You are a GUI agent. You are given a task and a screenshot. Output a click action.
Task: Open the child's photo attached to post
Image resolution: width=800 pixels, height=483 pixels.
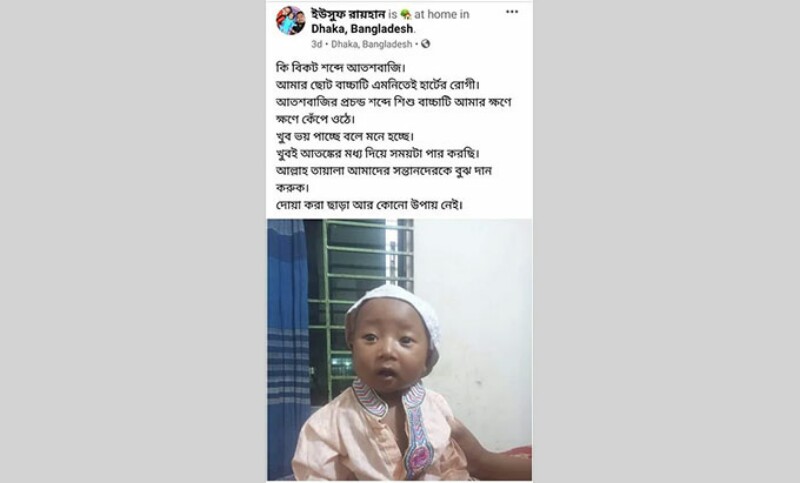399,349
